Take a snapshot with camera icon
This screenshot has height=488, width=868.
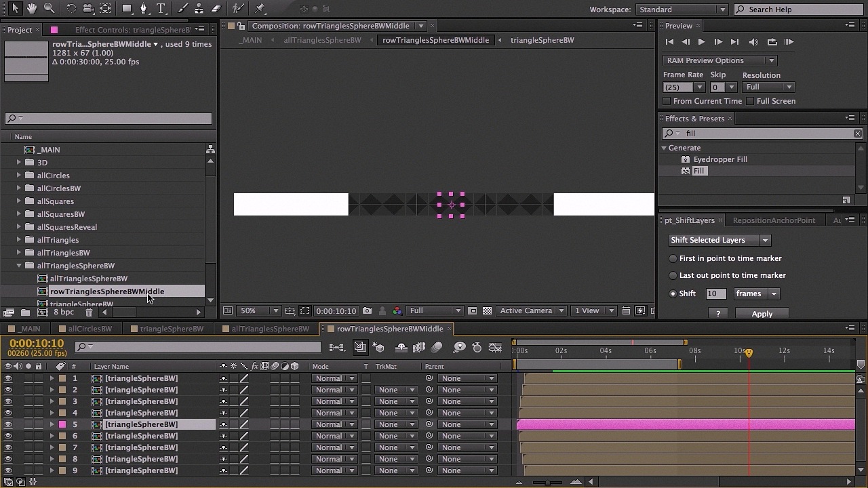367,311
